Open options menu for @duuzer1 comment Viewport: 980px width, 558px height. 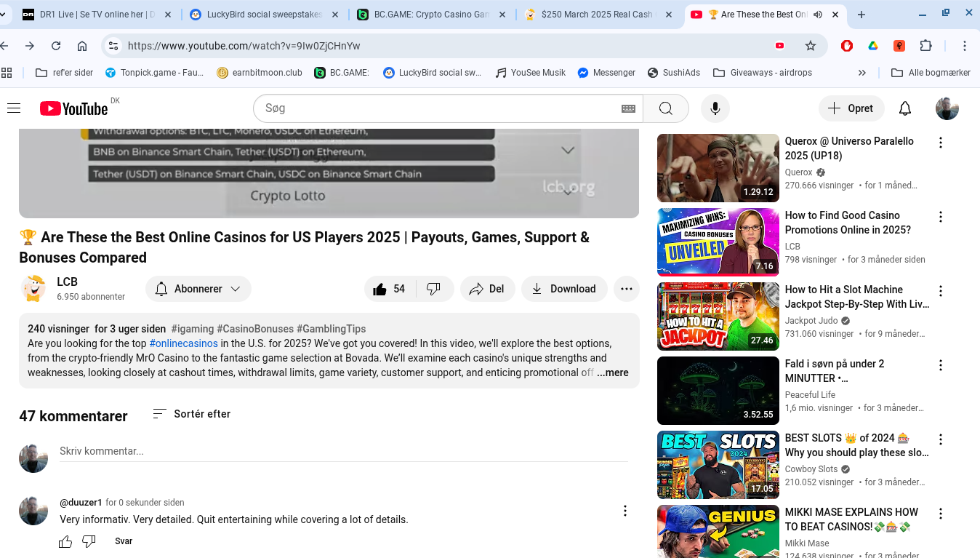tap(624, 511)
